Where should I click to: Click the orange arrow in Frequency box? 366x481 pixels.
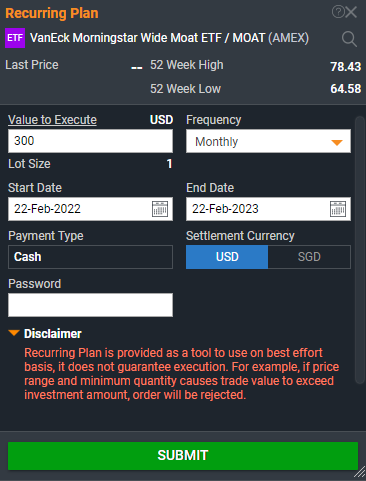337,143
